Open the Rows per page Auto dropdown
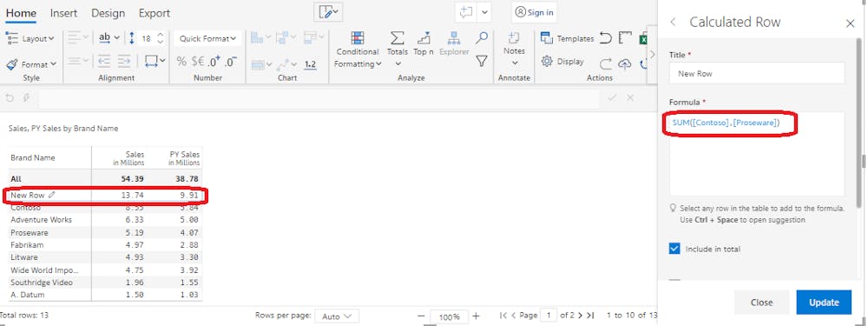The width and height of the screenshot is (868, 326). click(337, 316)
